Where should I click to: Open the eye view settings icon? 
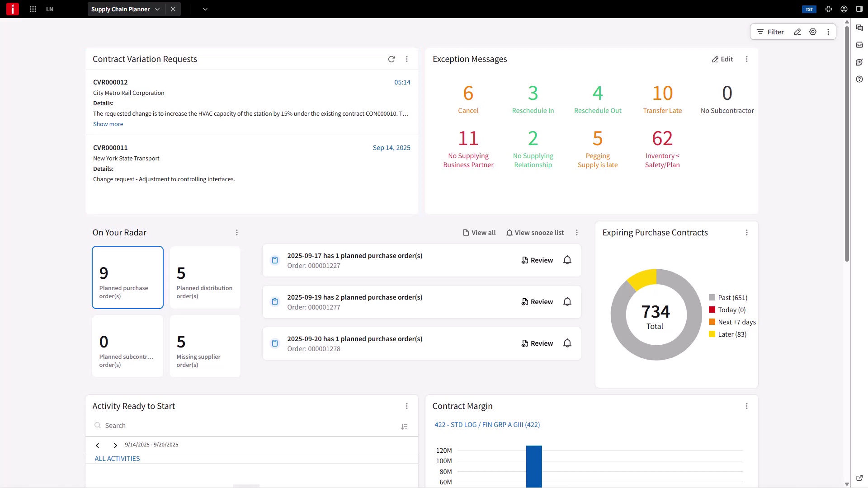[x=813, y=32]
